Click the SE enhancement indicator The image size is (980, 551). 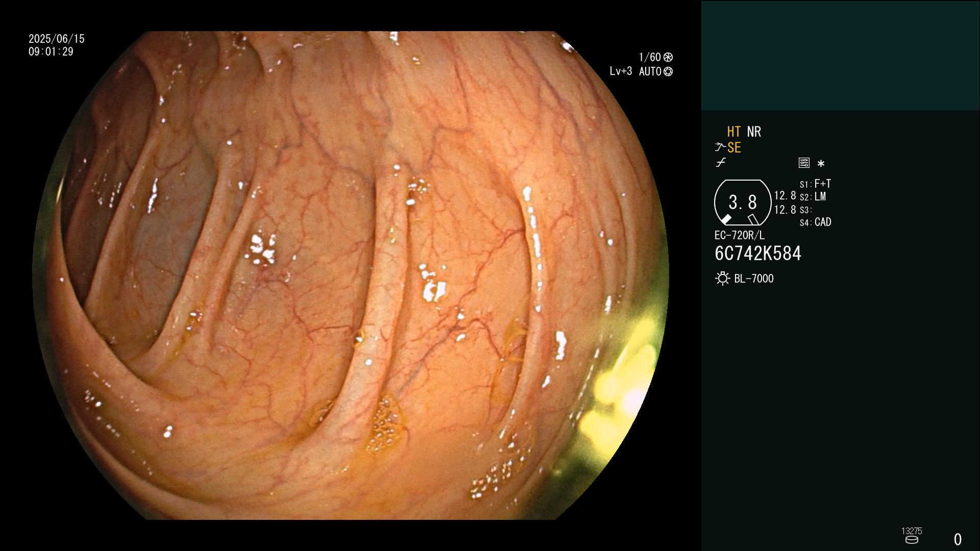coord(734,147)
